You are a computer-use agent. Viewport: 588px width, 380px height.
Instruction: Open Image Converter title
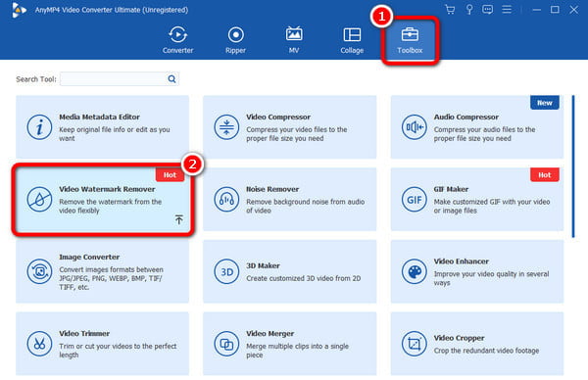(x=89, y=257)
